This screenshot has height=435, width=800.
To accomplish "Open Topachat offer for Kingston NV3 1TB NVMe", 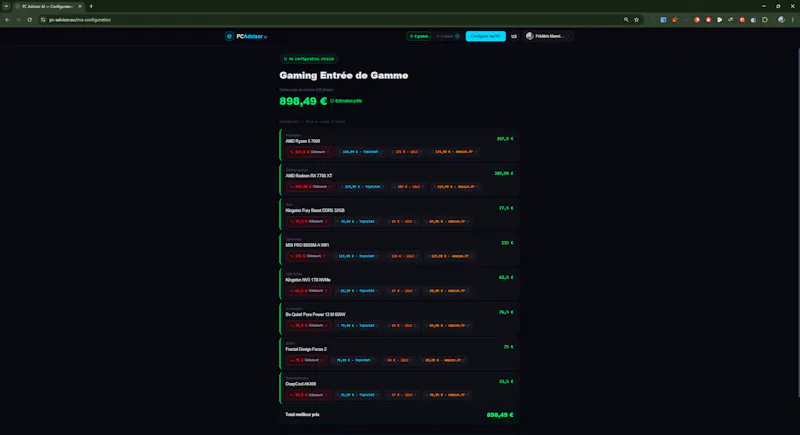I will [357, 291].
